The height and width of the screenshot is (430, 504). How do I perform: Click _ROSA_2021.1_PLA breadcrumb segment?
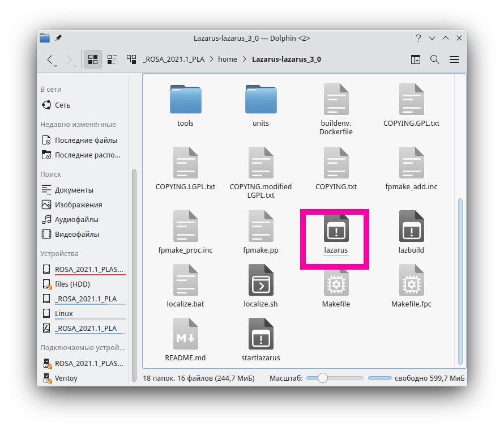[174, 59]
